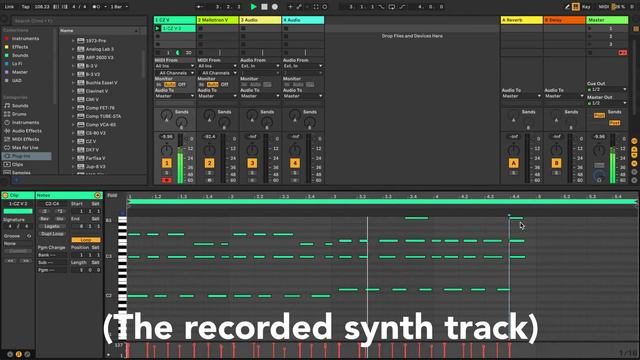This screenshot has width=640, height=360.
Task: Select the 1 CZ V track header
Action: (175, 20)
